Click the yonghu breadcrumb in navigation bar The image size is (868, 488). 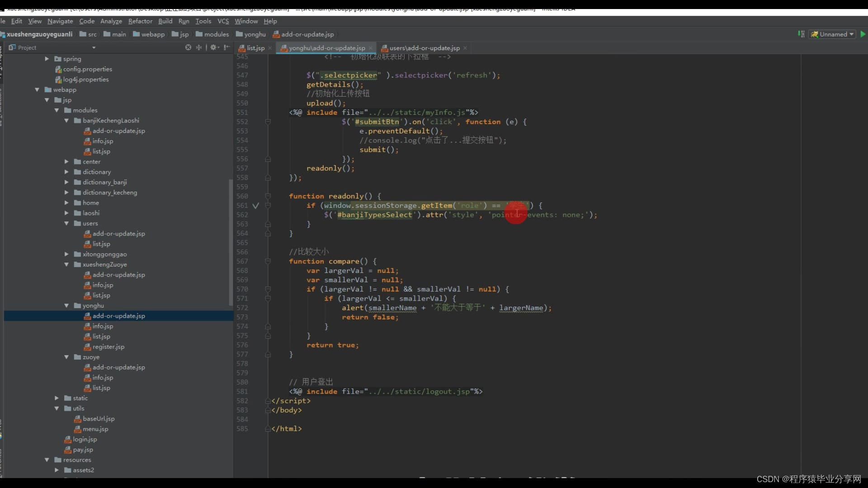pyautogui.click(x=251, y=34)
